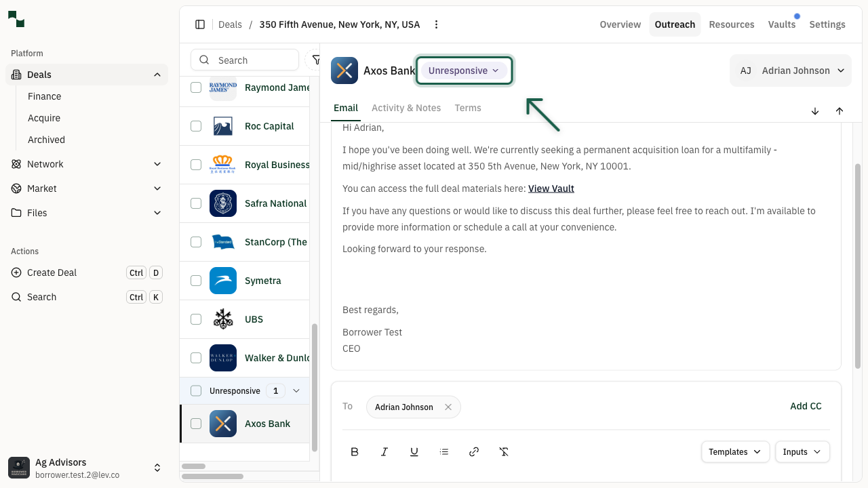The height and width of the screenshot is (488, 868).
Task: Open the Unresponsive status dropdown
Action: click(x=464, y=70)
